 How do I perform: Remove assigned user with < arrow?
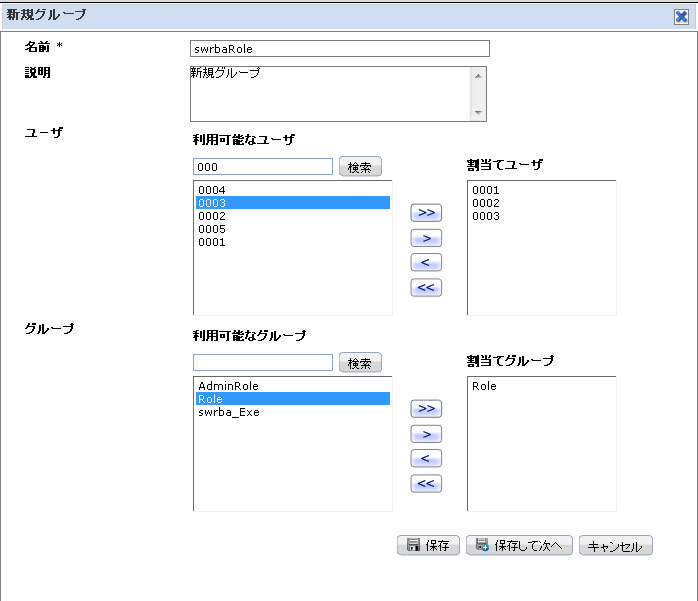[x=426, y=263]
